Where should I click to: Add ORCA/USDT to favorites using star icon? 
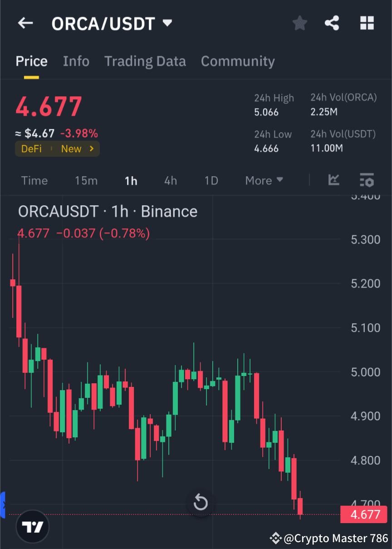pyautogui.click(x=299, y=23)
